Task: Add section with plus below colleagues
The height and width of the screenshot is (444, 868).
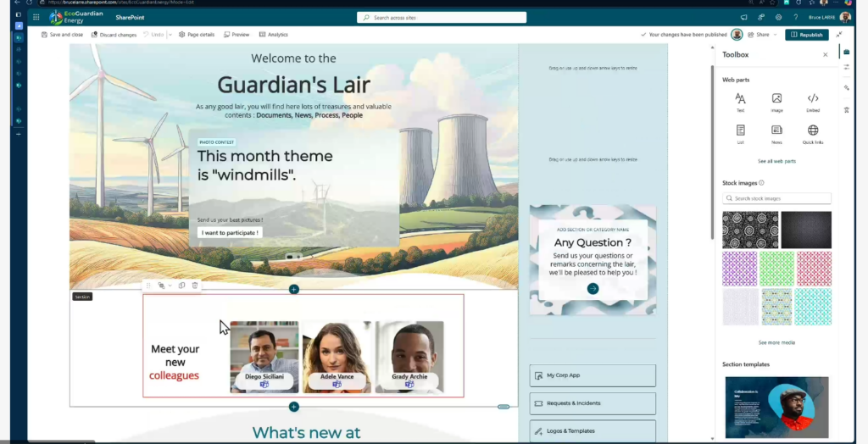Action: [294, 407]
